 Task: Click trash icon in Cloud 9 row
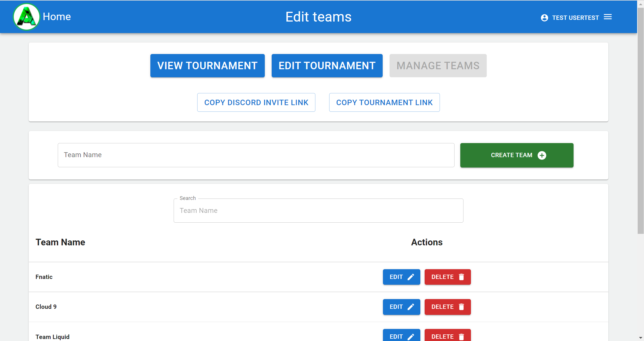point(461,307)
